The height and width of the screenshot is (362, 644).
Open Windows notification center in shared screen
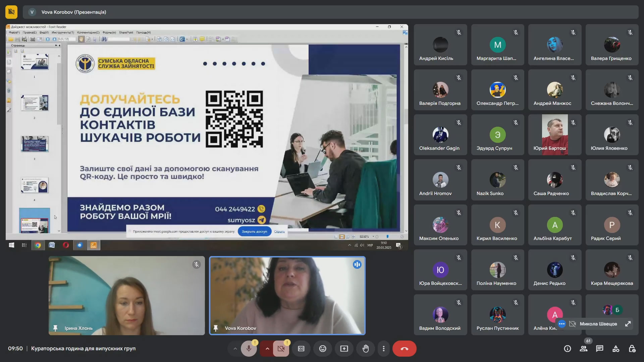[398, 245]
